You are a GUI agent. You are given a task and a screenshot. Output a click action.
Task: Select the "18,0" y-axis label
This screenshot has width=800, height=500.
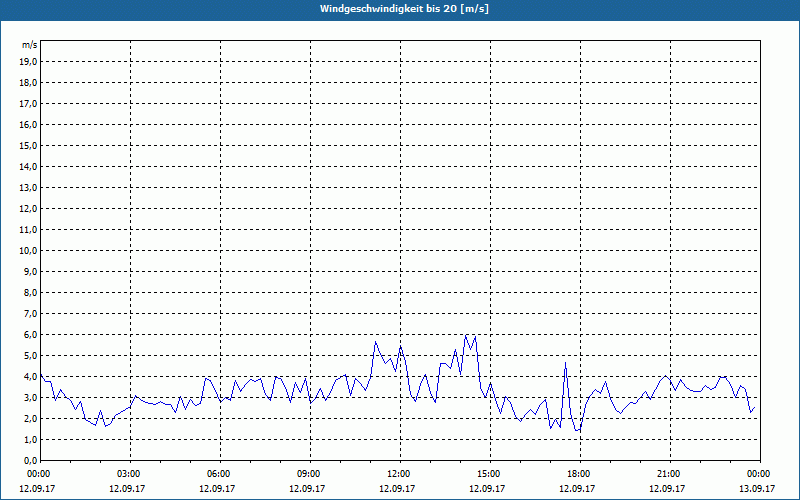[28, 83]
